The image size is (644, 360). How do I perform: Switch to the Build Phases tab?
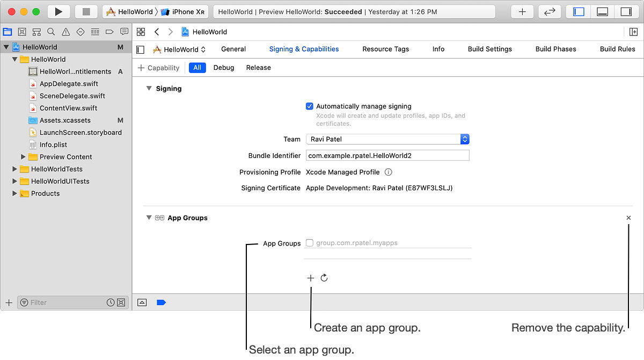pyautogui.click(x=556, y=49)
